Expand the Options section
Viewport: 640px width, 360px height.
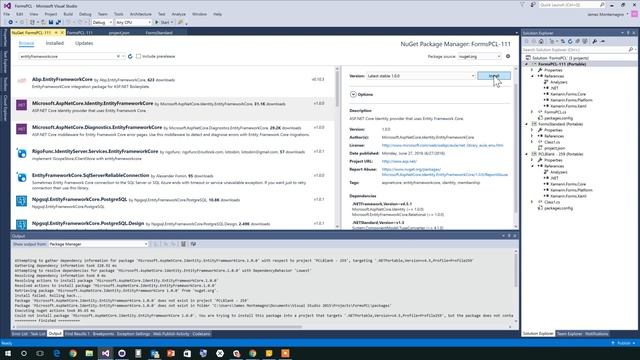tap(353, 94)
